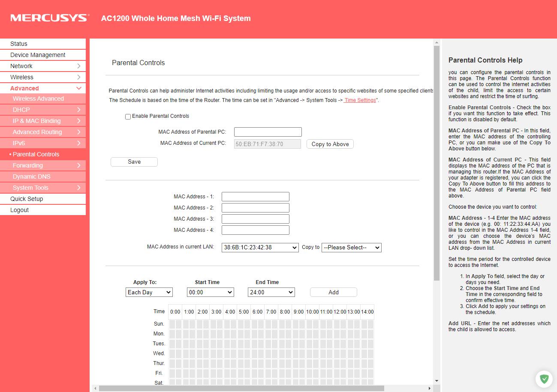Expand the System Tools submenu arrow
The image size is (557, 392).
click(79, 188)
